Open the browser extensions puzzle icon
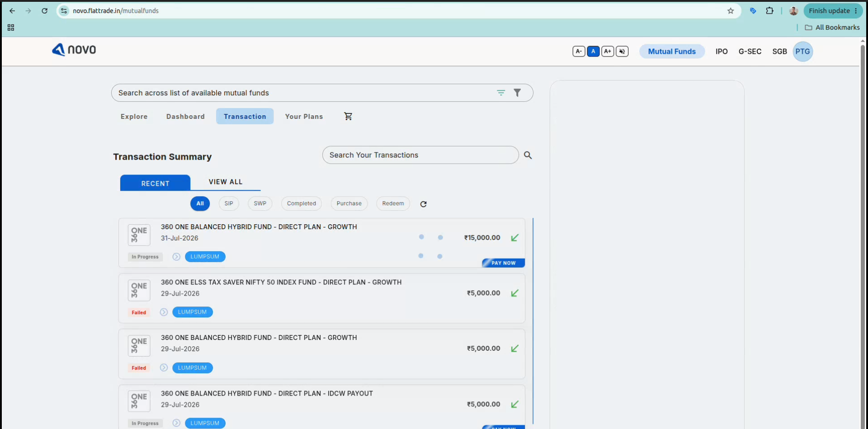868x429 pixels. 769,11
